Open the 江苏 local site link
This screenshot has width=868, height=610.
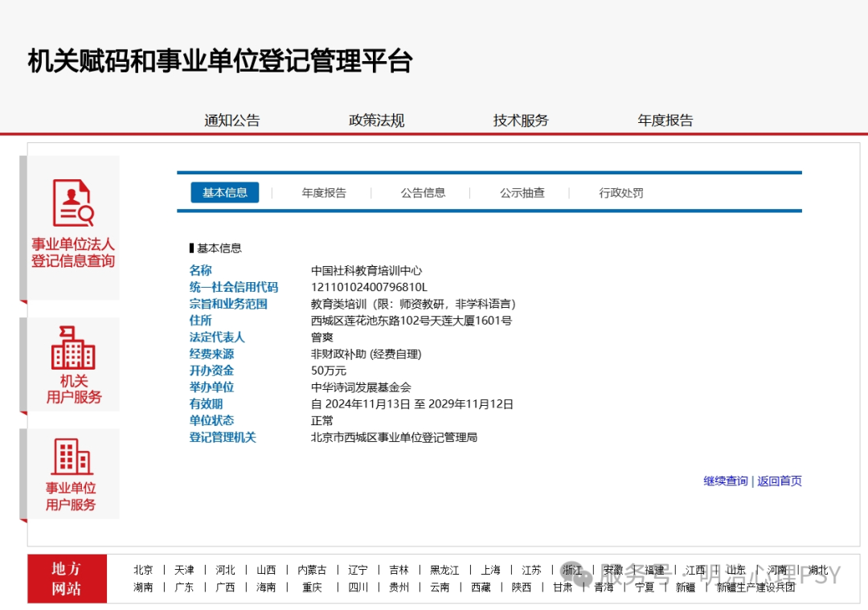[531, 570]
